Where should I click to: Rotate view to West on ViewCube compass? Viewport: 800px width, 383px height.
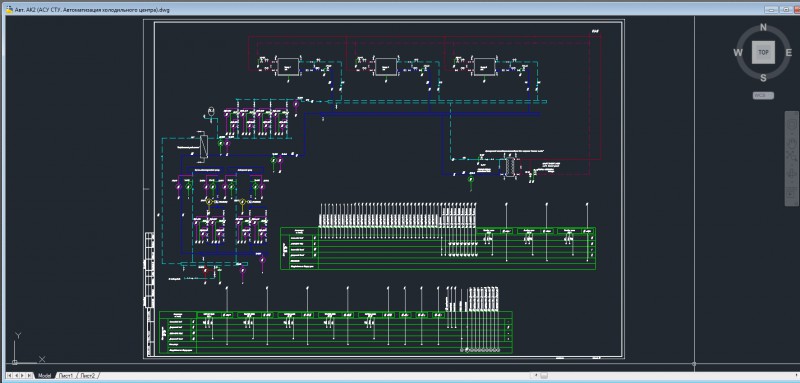point(738,53)
